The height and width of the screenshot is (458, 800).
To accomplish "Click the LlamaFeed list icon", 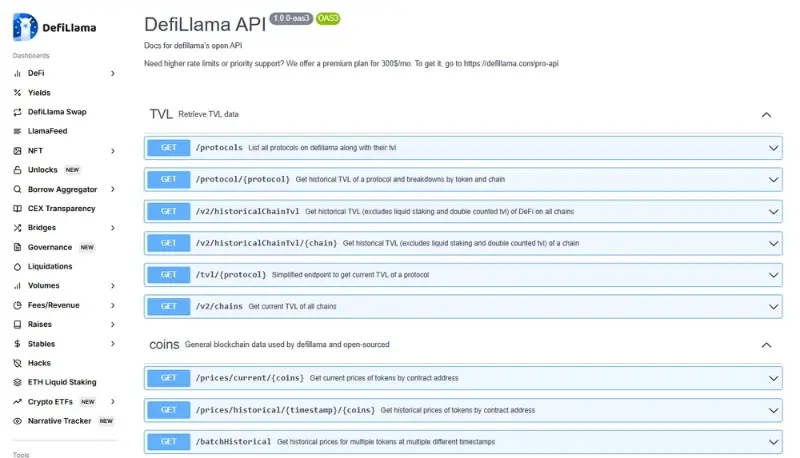I will click(x=17, y=131).
